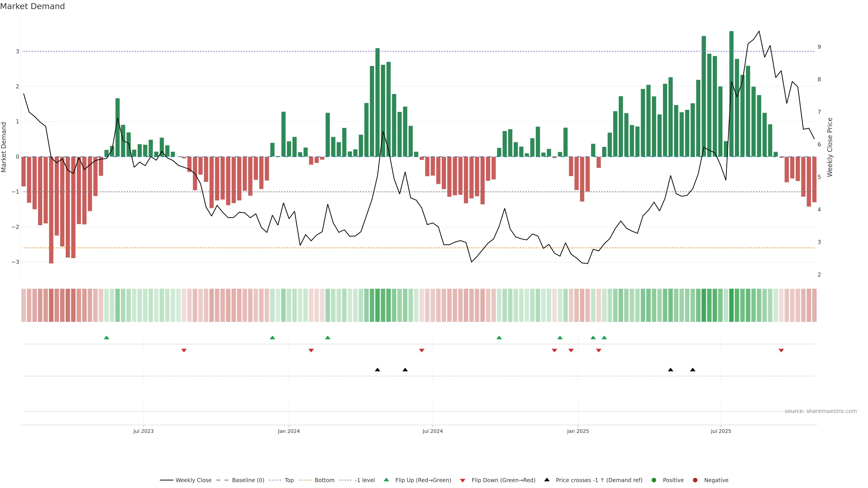Click the Market Demand chart title
Viewport: 868px width, 488px height.
coord(32,6)
